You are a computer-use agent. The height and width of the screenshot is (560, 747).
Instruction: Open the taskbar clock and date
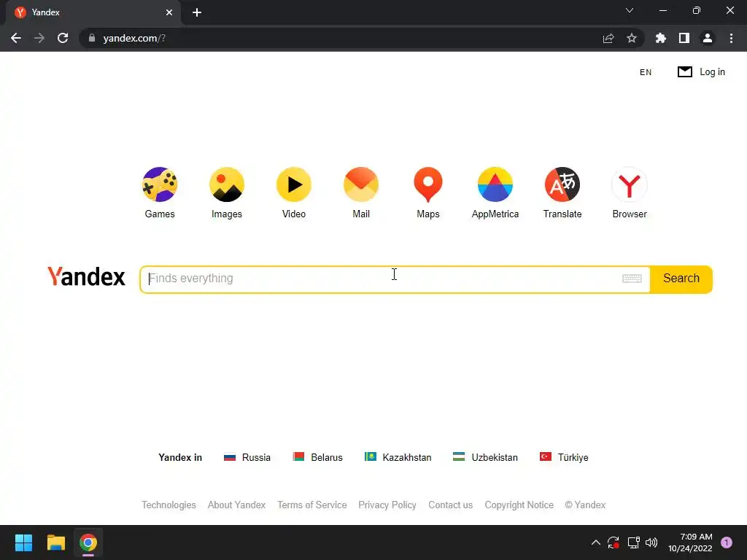click(690, 542)
